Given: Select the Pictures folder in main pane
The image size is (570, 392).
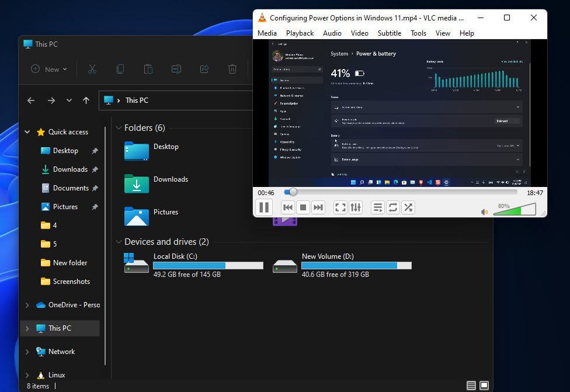Looking at the screenshot, I should [x=152, y=216].
